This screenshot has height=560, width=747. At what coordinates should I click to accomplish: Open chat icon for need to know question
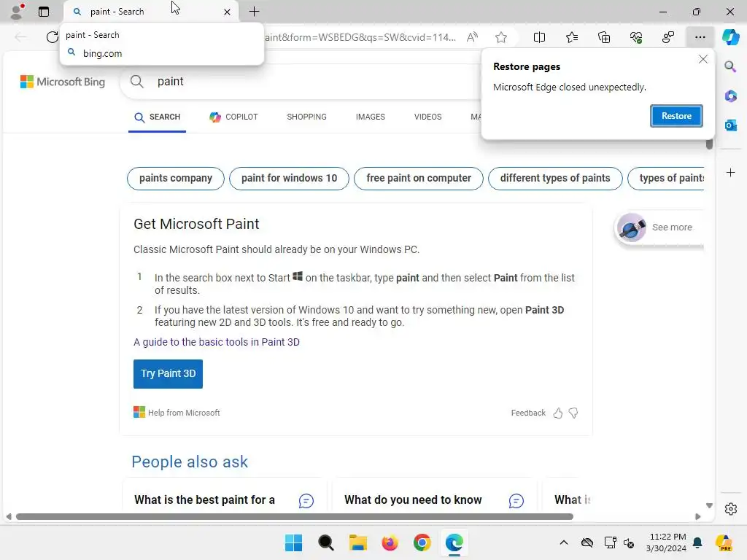pyautogui.click(x=516, y=501)
